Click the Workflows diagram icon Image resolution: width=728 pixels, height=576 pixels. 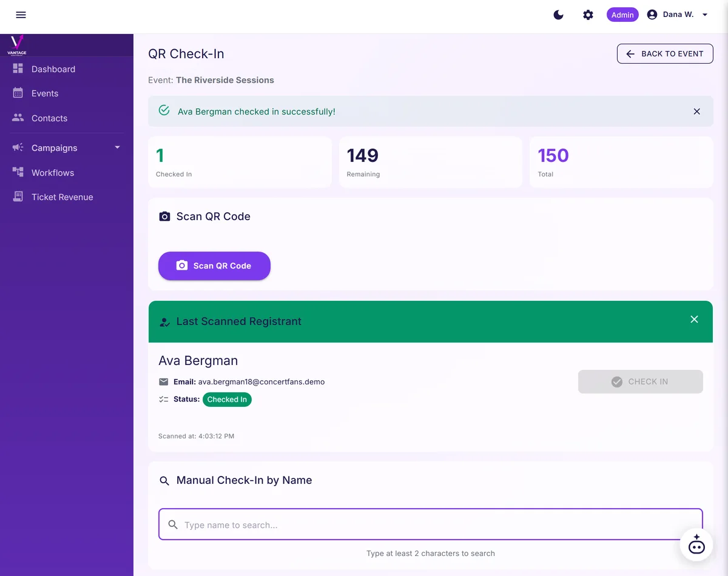coord(18,172)
